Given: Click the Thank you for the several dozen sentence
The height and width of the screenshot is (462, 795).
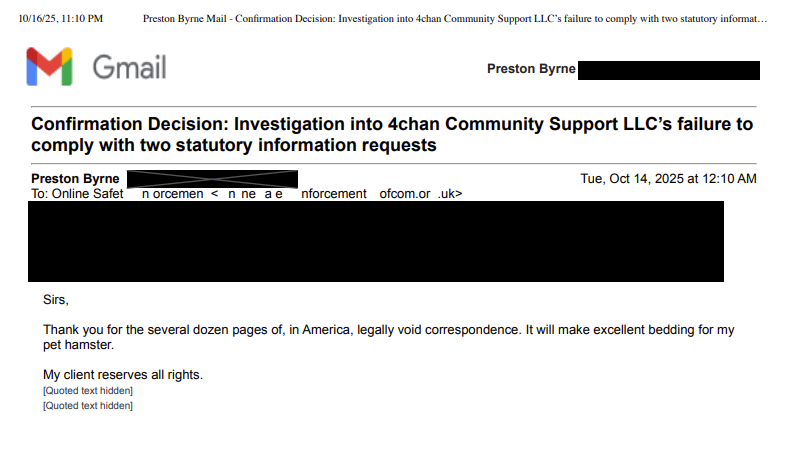Looking at the screenshot, I should coord(150,330).
